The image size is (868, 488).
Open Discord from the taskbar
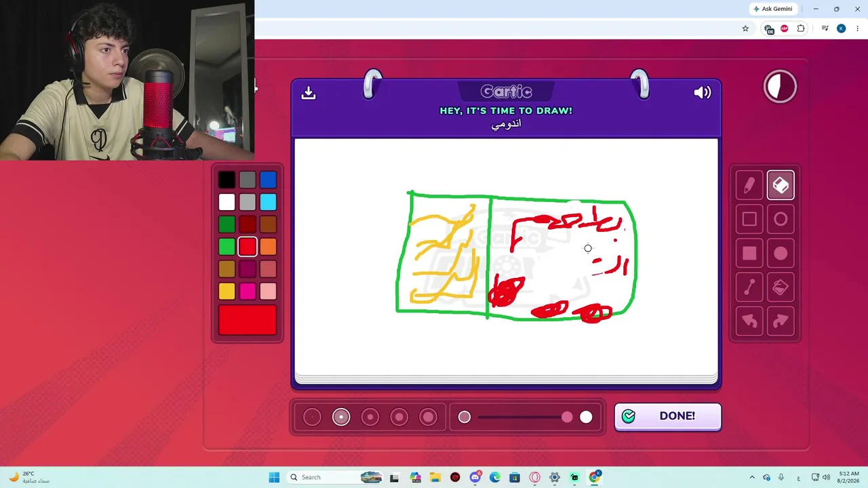coord(475,477)
